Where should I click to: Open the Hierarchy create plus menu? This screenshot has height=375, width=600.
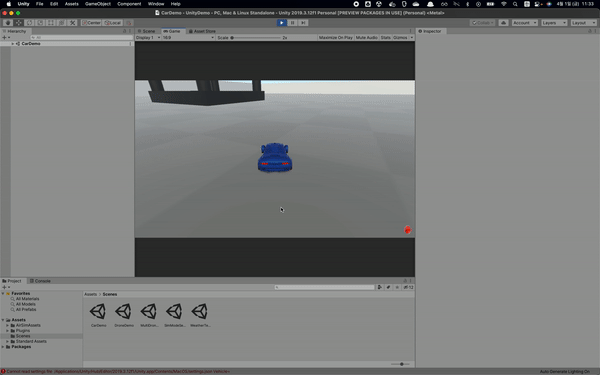tap(6, 38)
